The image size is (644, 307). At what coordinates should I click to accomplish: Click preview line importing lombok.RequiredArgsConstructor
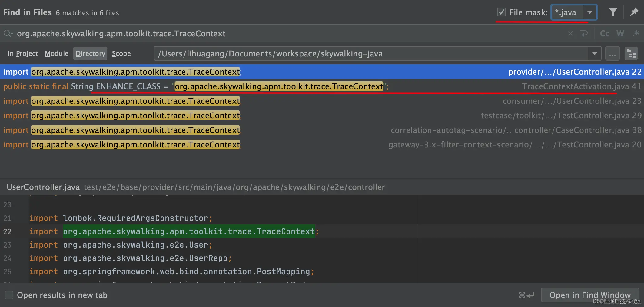[x=121, y=218]
